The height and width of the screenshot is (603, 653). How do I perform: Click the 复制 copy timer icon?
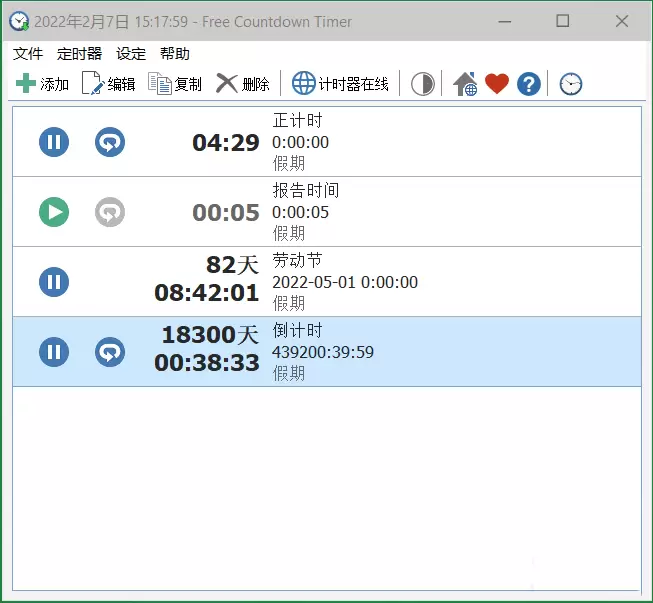[x=160, y=83]
